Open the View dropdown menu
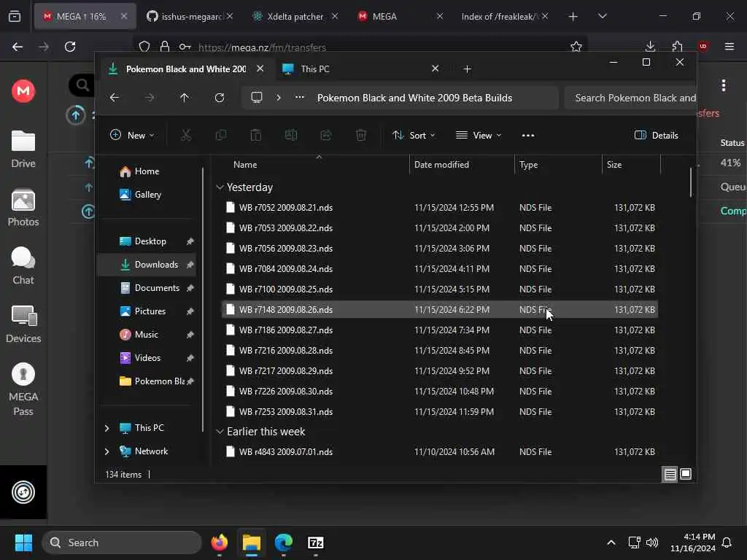 point(479,135)
